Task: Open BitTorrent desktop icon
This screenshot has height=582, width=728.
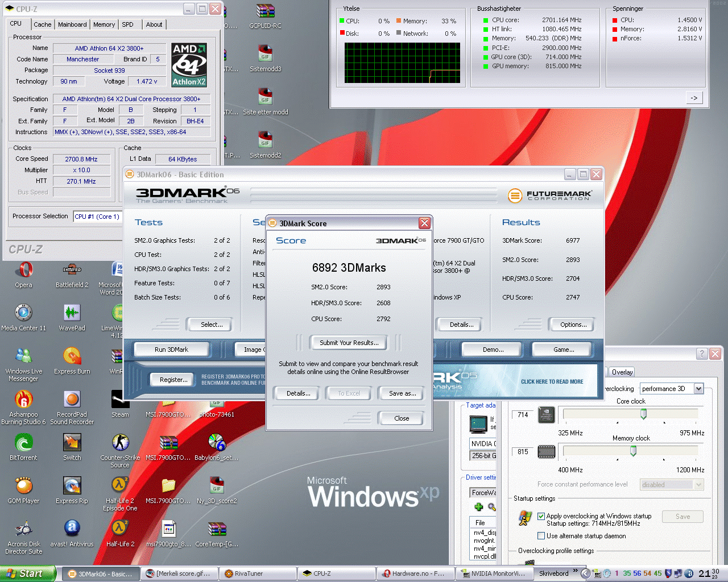Action: (23, 447)
